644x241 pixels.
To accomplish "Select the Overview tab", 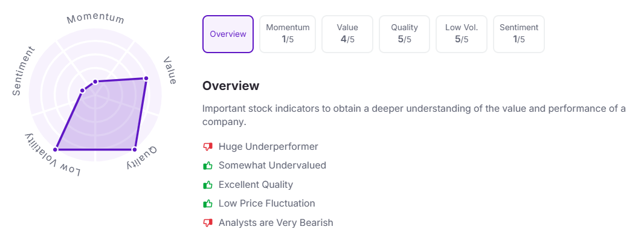I will coord(228,34).
